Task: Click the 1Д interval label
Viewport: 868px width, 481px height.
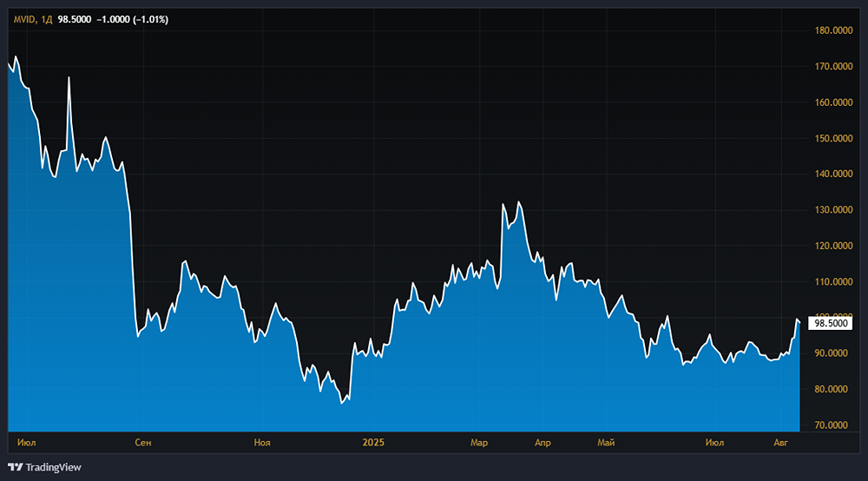Action: coord(47,19)
